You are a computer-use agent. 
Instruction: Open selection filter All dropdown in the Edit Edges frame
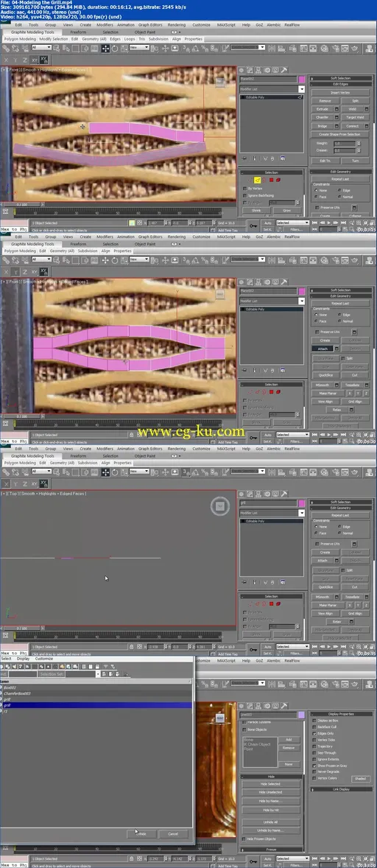(41, 48)
